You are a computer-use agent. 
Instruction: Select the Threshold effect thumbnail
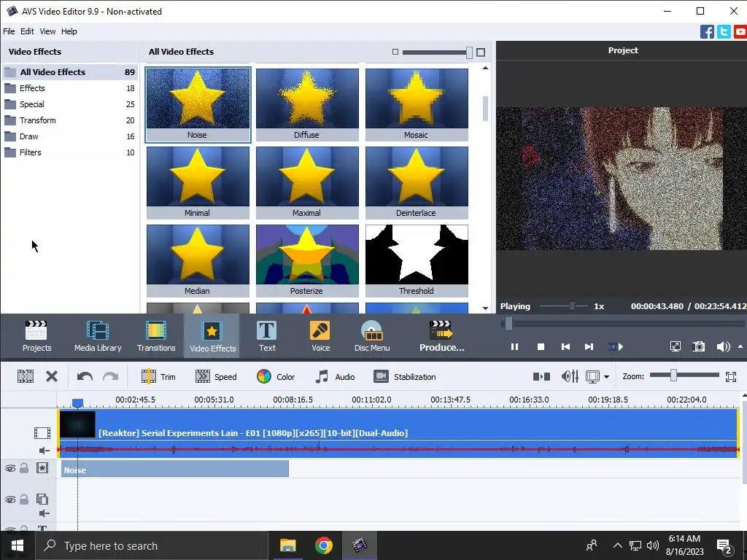417,260
